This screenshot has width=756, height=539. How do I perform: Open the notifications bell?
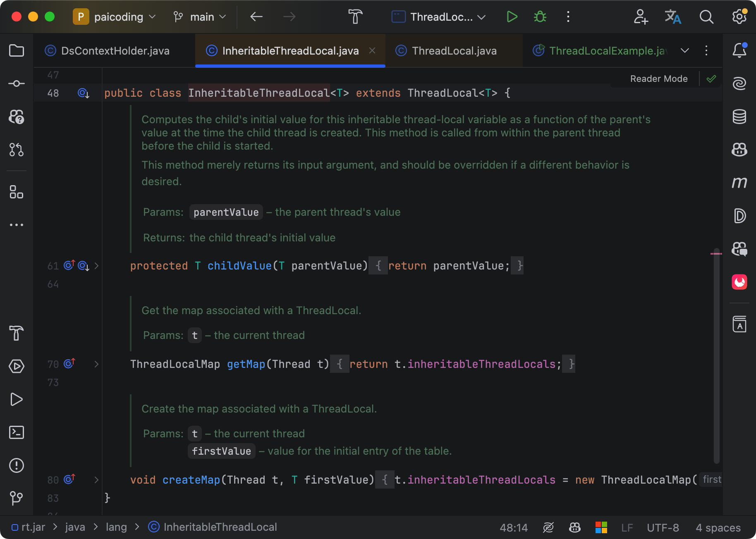click(x=739, y=50)
